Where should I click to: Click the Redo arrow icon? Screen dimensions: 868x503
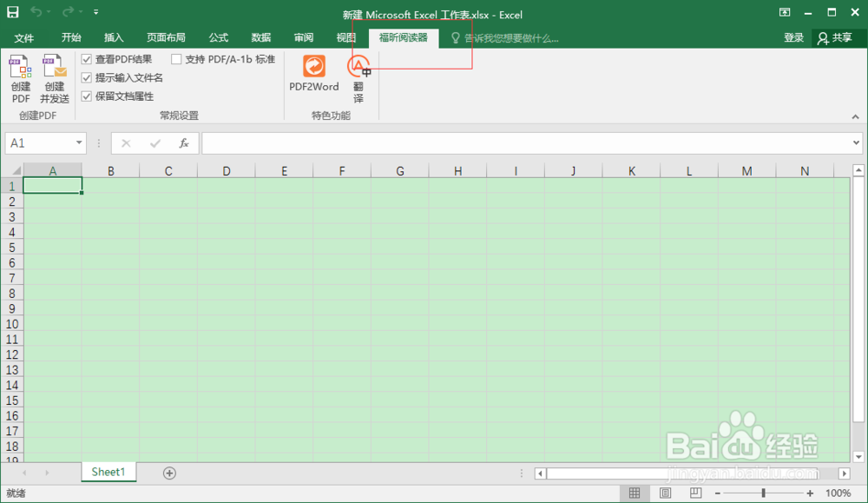pos(68,11)
